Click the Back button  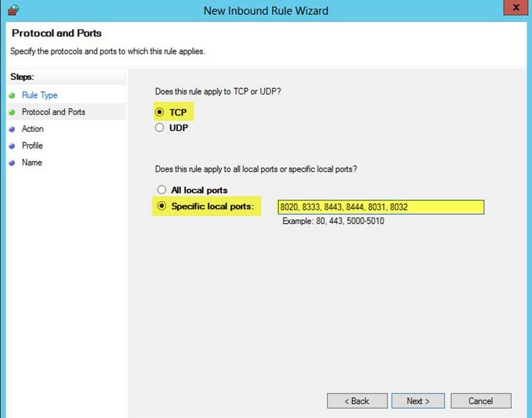click(x=357, y=401)
